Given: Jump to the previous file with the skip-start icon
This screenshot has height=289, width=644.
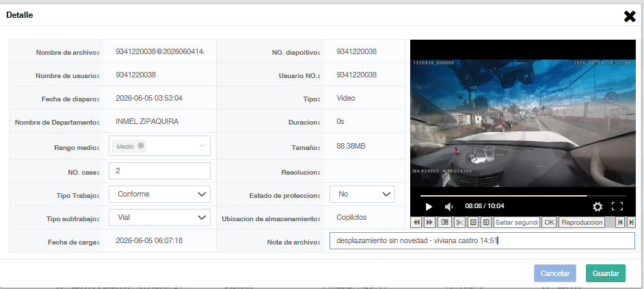Looking at the screenshot, I should click(x=620, y=223).
